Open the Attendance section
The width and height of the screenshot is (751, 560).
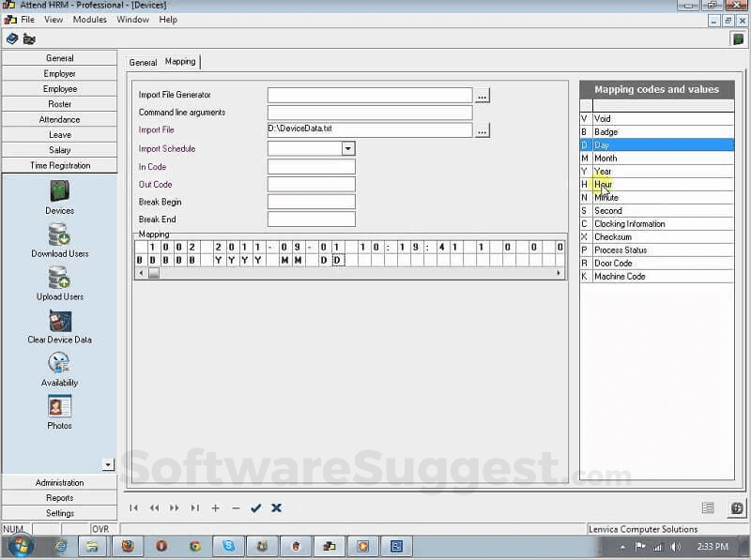59,120
